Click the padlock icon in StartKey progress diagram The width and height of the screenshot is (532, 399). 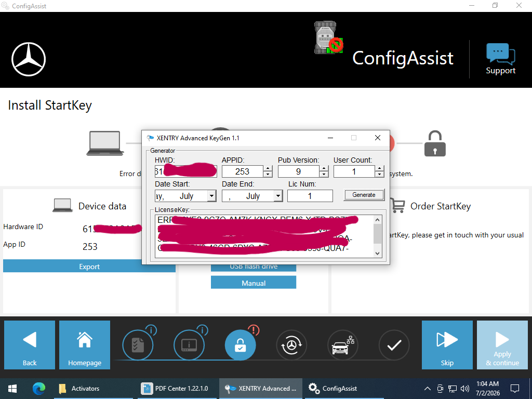coord(435,143)
